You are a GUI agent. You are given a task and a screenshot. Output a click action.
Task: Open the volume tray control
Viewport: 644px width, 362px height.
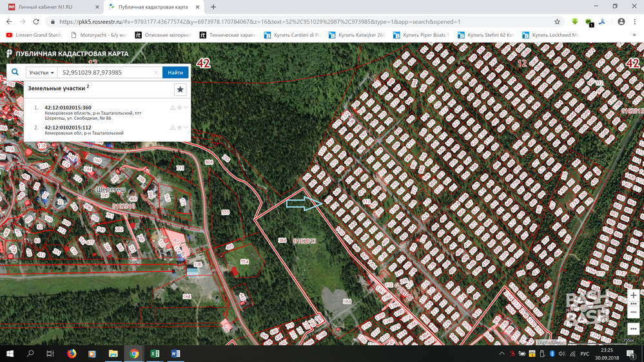[562, 354]
